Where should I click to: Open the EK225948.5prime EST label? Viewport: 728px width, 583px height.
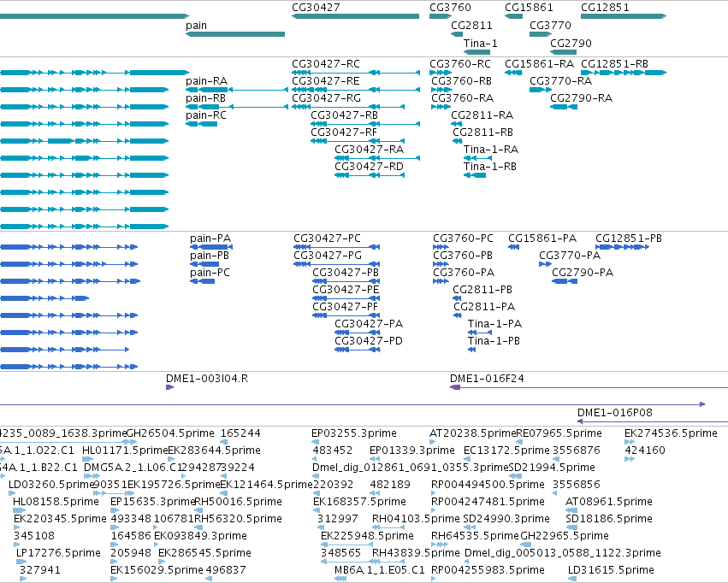click(367, 536)
